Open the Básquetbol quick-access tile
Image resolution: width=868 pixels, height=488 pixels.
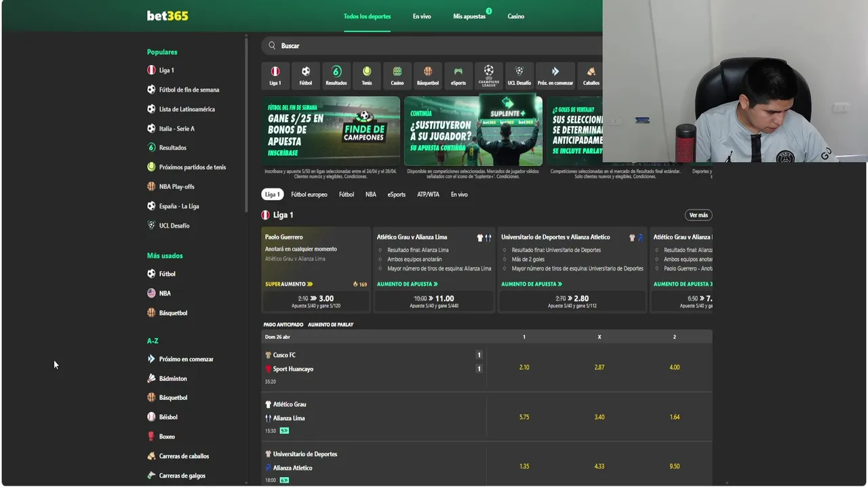point(428,75)
